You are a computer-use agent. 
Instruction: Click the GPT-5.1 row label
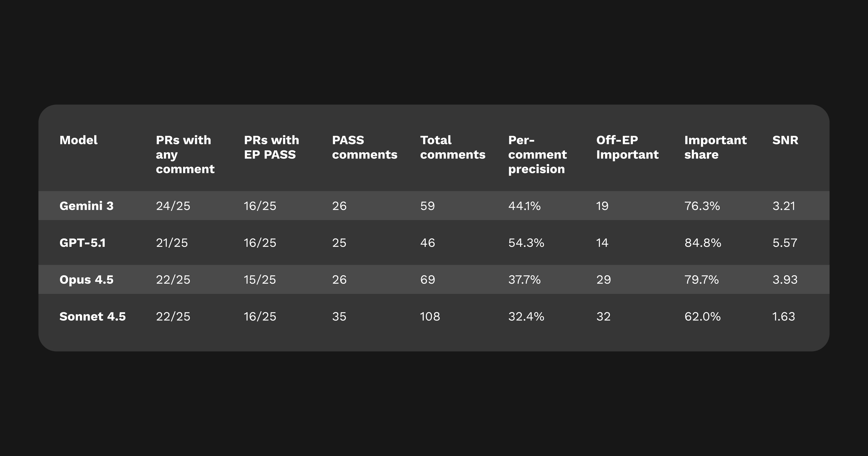click(x=82, y=243)
